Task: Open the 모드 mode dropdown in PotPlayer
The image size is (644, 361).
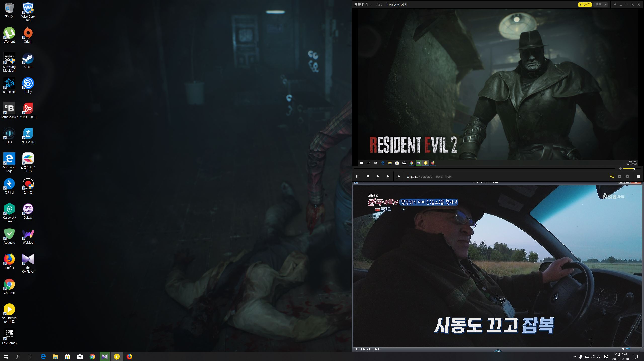Action: (x=601, y=5)
